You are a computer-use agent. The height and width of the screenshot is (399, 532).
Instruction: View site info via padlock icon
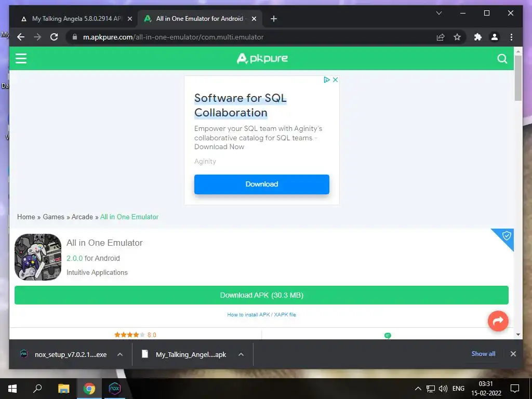pyautogui.click(x=75, y=37)
